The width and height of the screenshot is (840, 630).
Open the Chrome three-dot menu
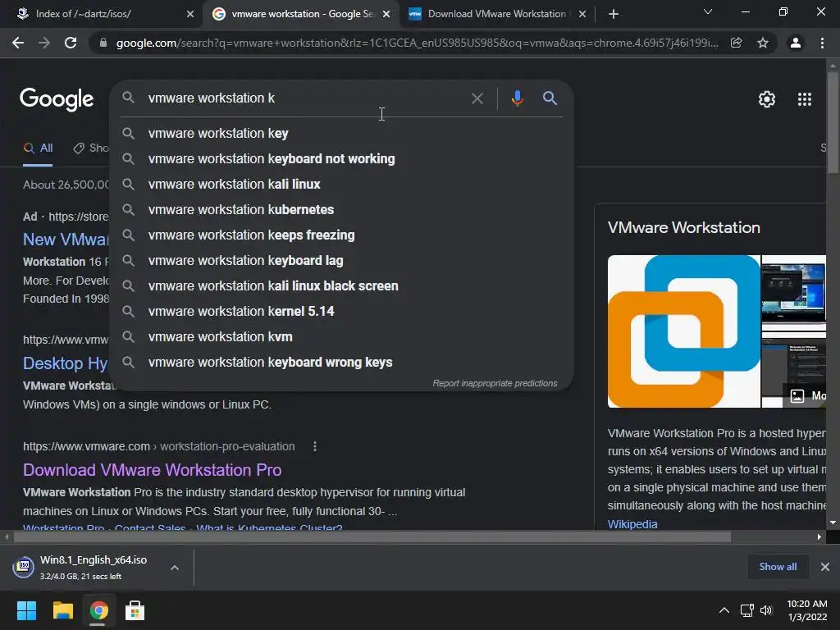click(822, 43)
